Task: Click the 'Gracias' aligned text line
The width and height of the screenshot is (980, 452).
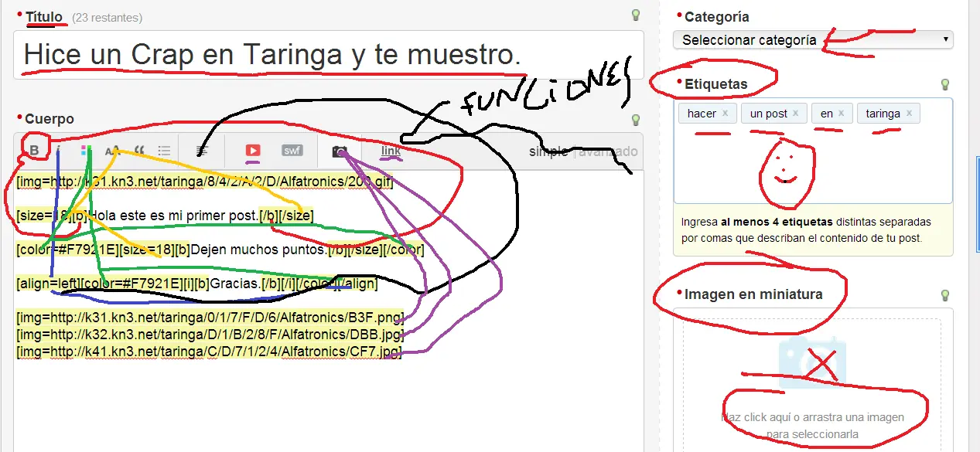Action: 196,284
